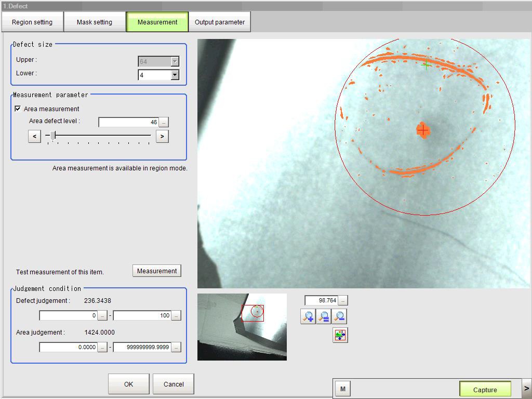The image size is (532, 399).
Task: Click the M button beside Capture
Action: pyautogui.click(x=342, y=389)
